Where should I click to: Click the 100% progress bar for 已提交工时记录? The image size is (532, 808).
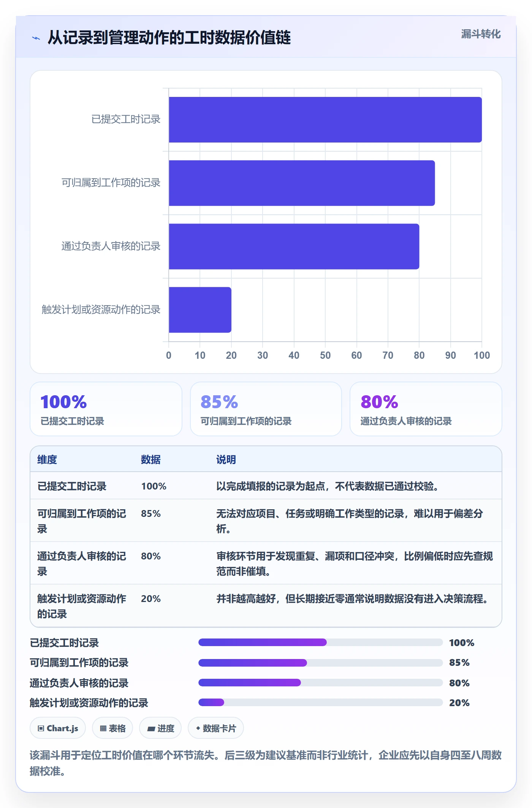[x=321, y=642]
